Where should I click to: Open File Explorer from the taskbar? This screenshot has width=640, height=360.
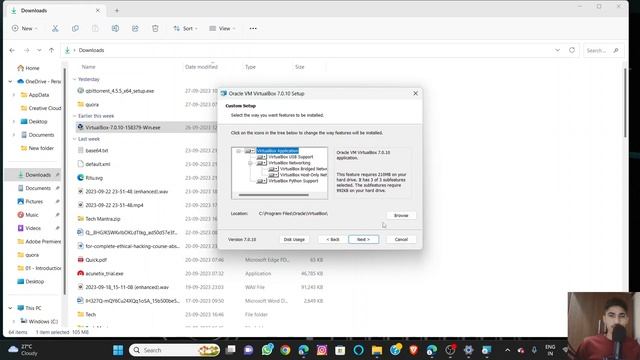(377, 350)
